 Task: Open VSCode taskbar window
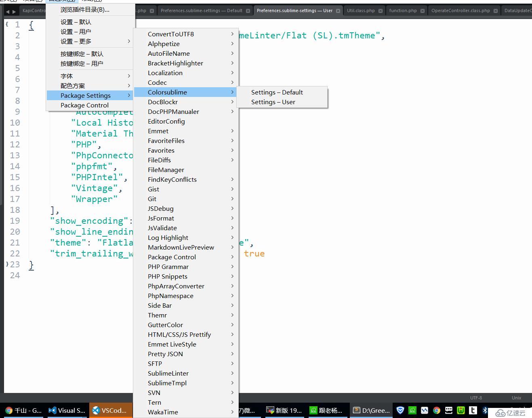(111, 410)
